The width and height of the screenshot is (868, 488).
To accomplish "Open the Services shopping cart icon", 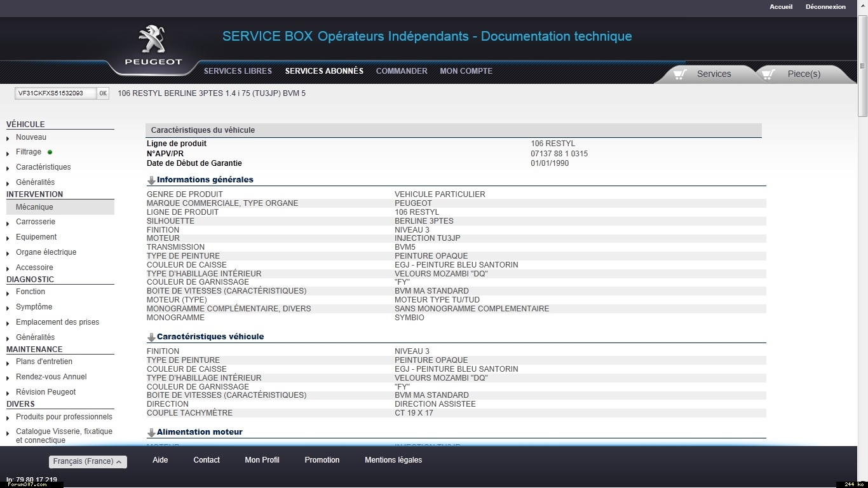I will tap(680, 74).
